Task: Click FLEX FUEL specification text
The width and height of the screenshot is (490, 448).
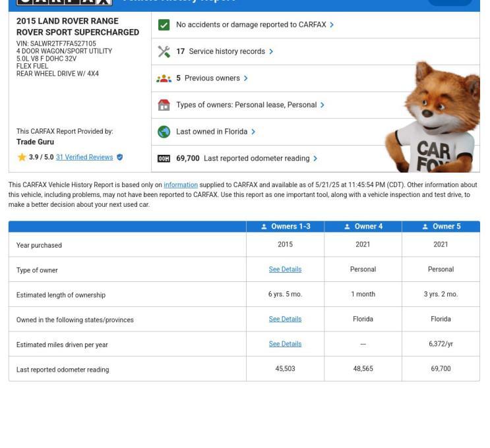Action: 32,66
